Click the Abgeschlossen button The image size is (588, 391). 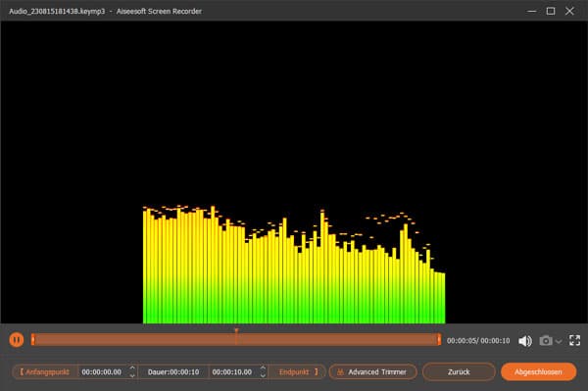tap(538, 371)
